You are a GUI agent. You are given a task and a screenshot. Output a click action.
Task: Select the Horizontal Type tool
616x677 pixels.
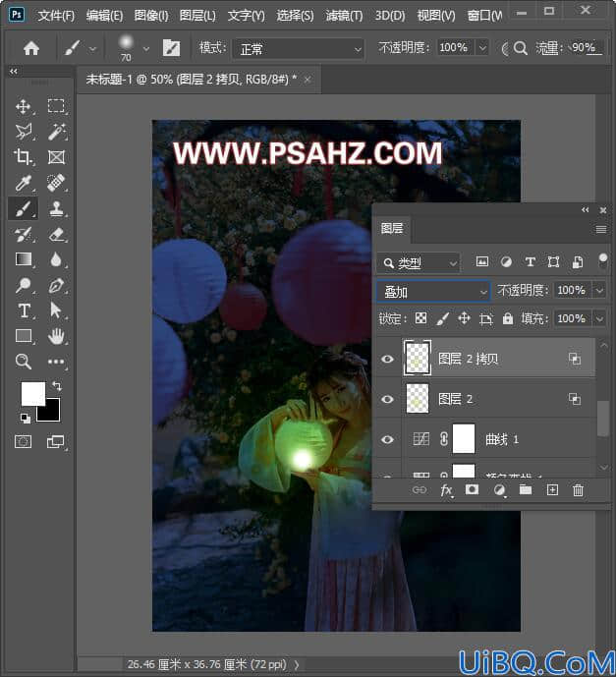click(23, 310)
